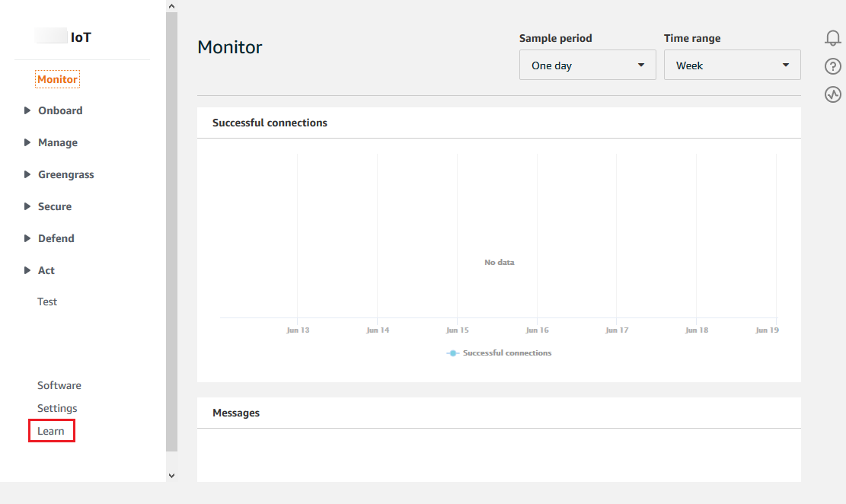Open the activity pulse icon

pyautogui.click(x=832, y=95)
